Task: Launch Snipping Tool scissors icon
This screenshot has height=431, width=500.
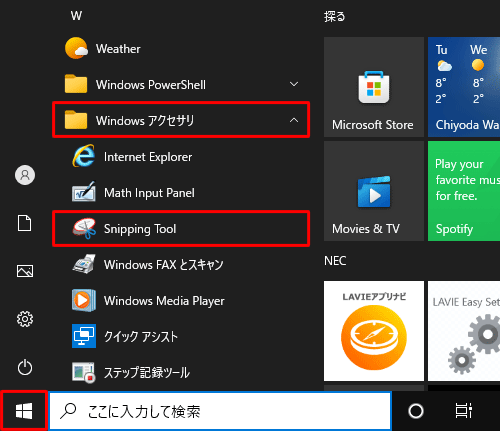Action: click(x=84, y=228)
